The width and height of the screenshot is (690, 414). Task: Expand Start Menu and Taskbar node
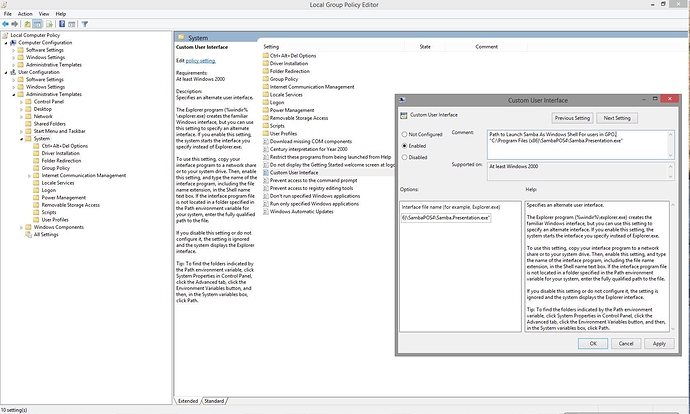(22, 132)
